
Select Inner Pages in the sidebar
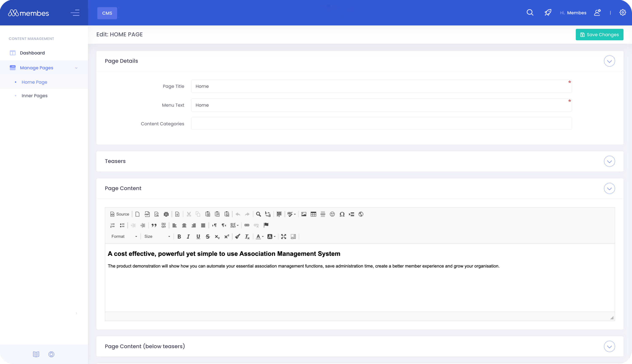point(34,96)
